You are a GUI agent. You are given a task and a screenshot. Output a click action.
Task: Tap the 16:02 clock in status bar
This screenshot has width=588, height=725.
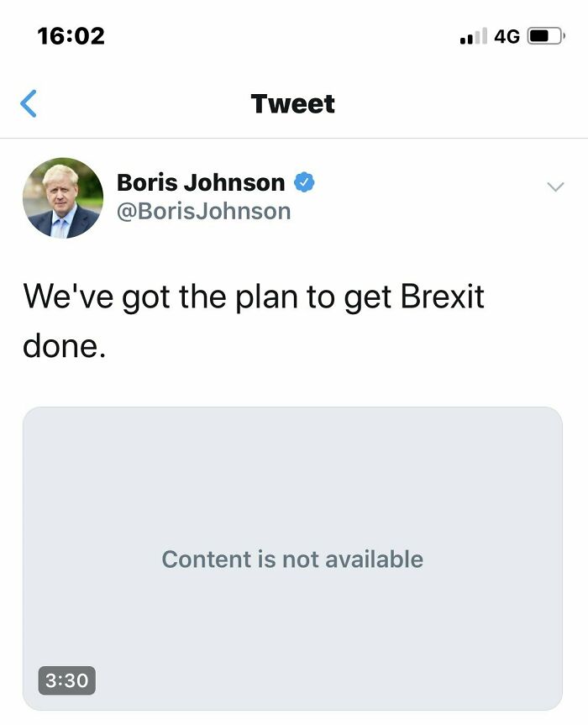(71, 36)
